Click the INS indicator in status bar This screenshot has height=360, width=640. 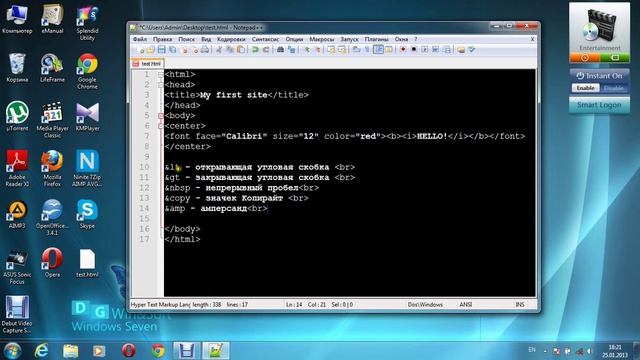[x=520, y=304]
